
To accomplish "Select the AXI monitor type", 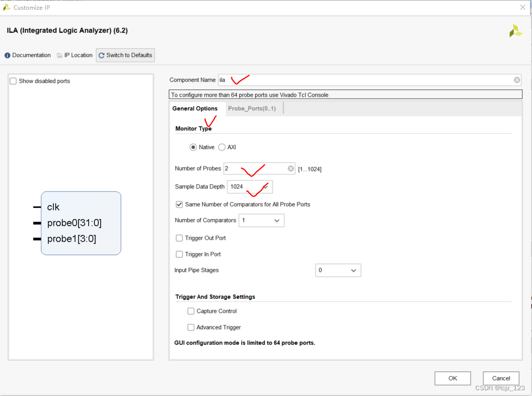I will point(222,147).
